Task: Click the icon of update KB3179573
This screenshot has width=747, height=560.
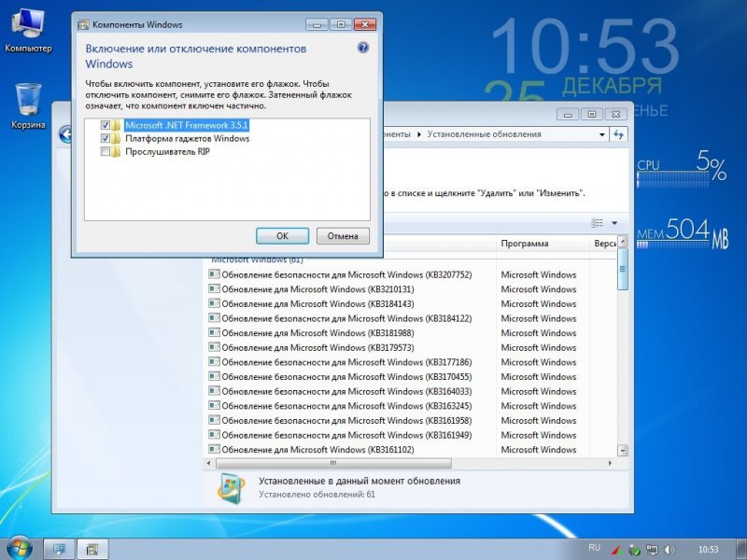Action: (215, 347)
